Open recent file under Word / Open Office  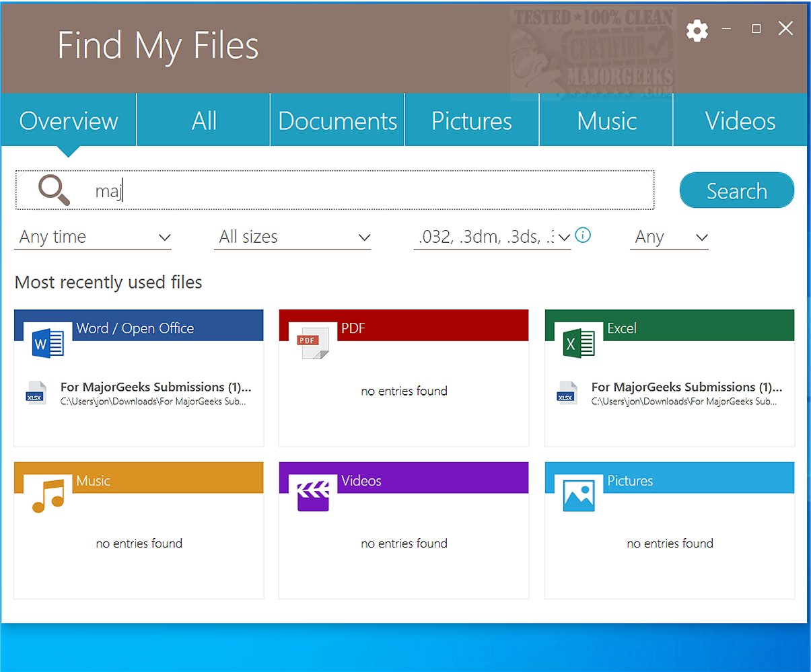pos(155,393)
